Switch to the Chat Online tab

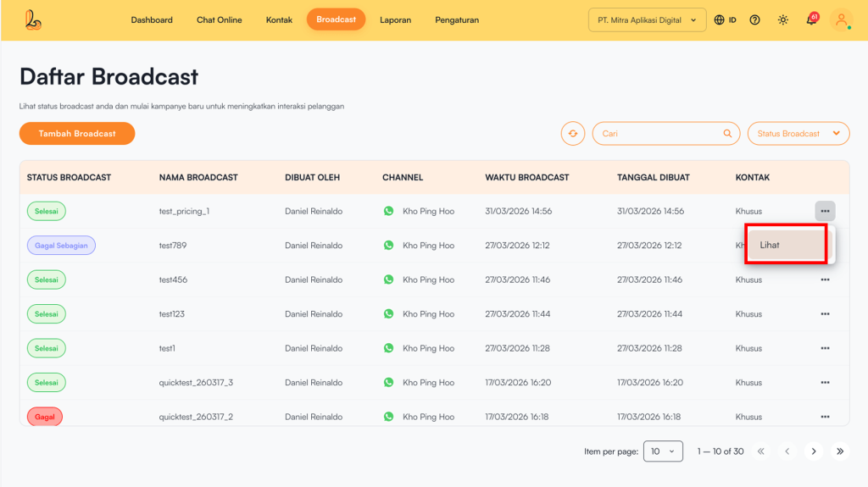(219, 20)
